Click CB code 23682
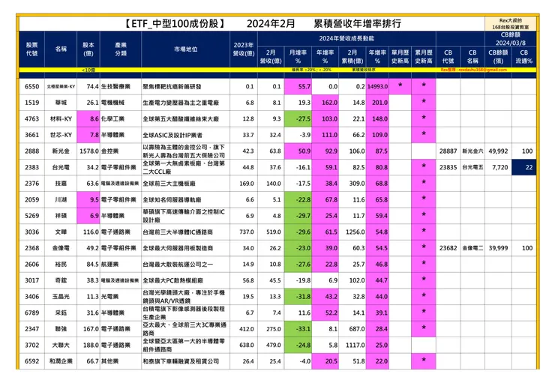 point(448,248)
